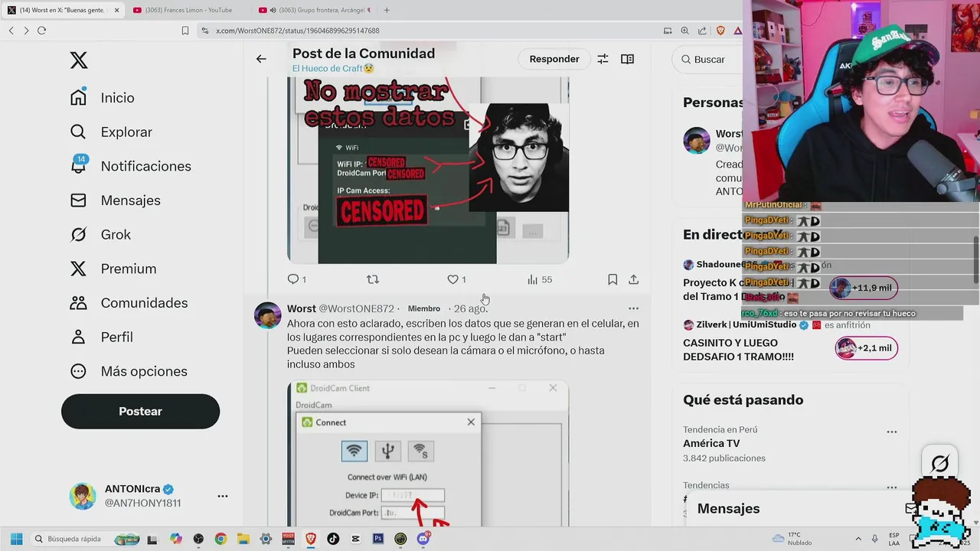Share the censored-data post
The image size is (980, 551).
633,279
